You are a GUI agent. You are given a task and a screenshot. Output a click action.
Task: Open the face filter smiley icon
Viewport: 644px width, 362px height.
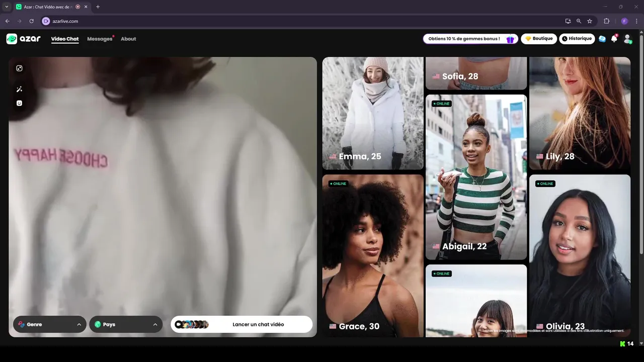pos(19,103)
